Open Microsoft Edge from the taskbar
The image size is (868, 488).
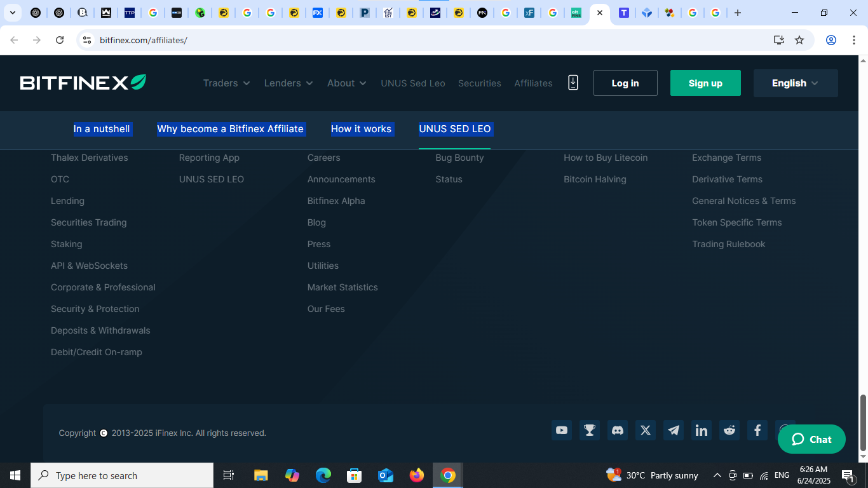click(x=323, y=475)
